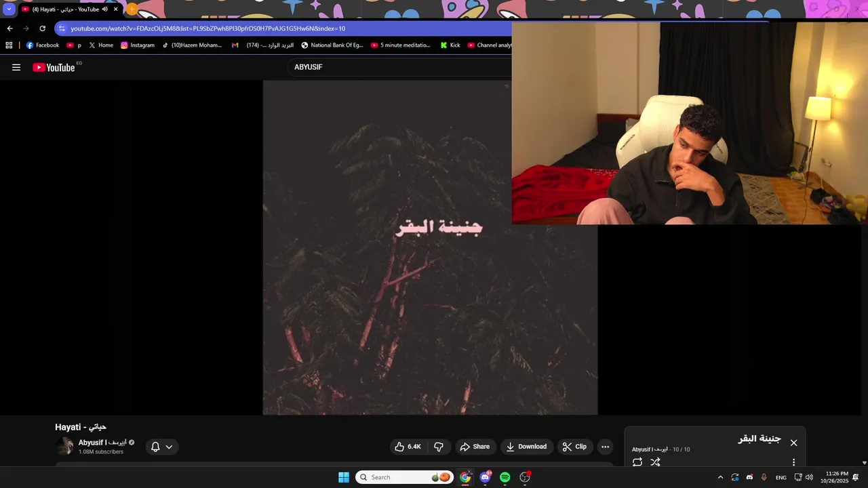The image size is (868, 488).
Task: Open Windows notification bell icon
Action: (856, 477)
